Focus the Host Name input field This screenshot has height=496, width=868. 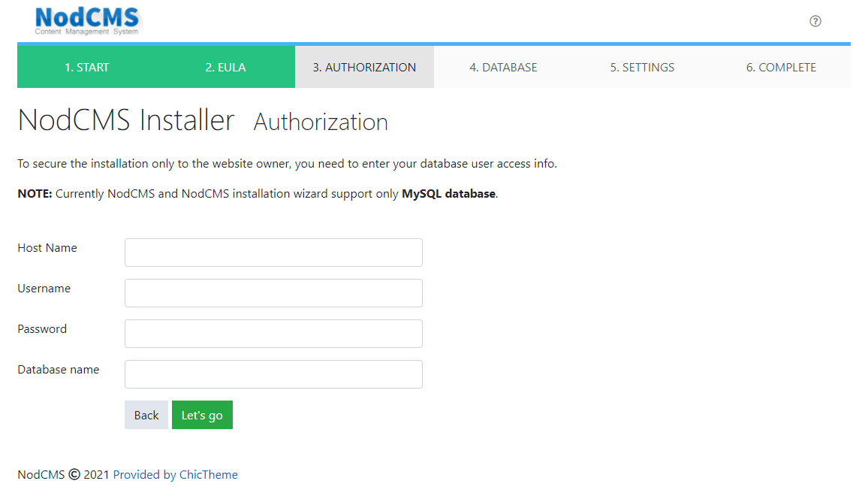[273, 253]
